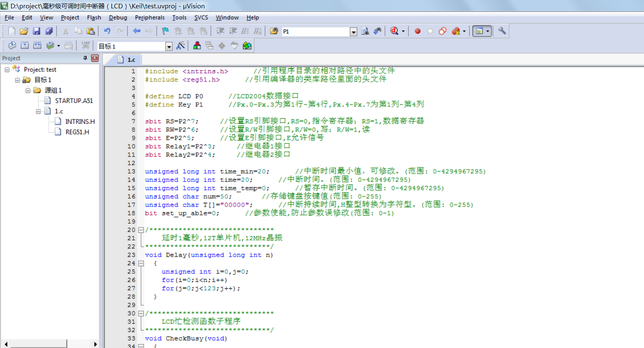Screen dimensions: 644x348
Task: Open the target selection dropdown
Action: point(169,46)
